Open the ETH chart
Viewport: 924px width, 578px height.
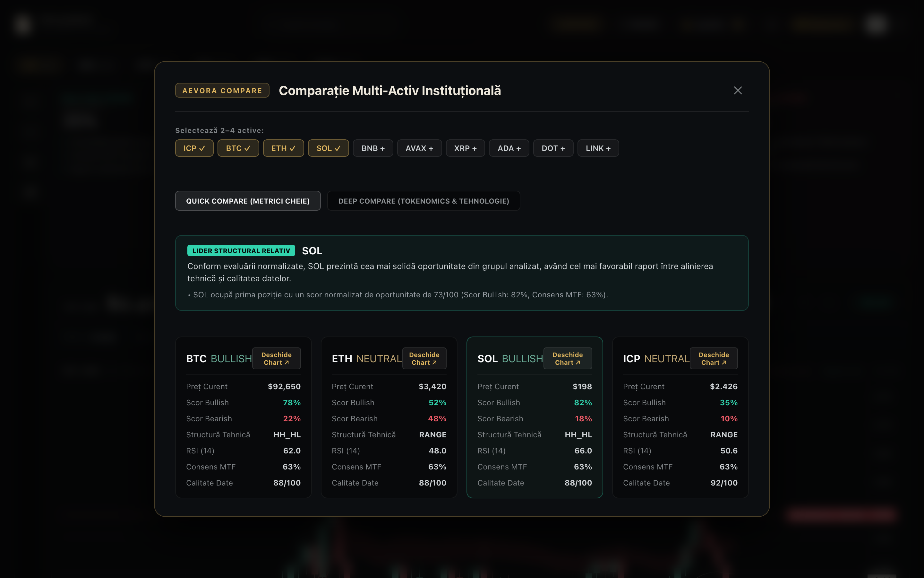tap(424, 359)
